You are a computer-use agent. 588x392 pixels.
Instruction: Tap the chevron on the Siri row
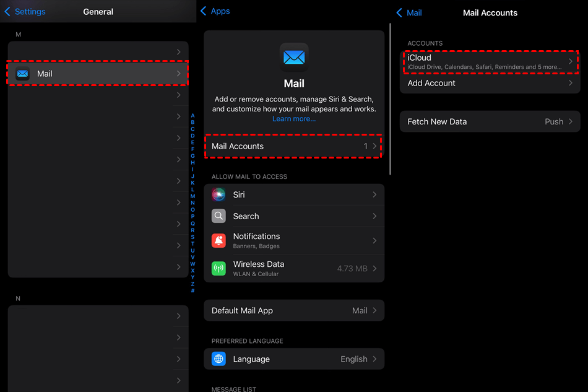pos(374,194)
